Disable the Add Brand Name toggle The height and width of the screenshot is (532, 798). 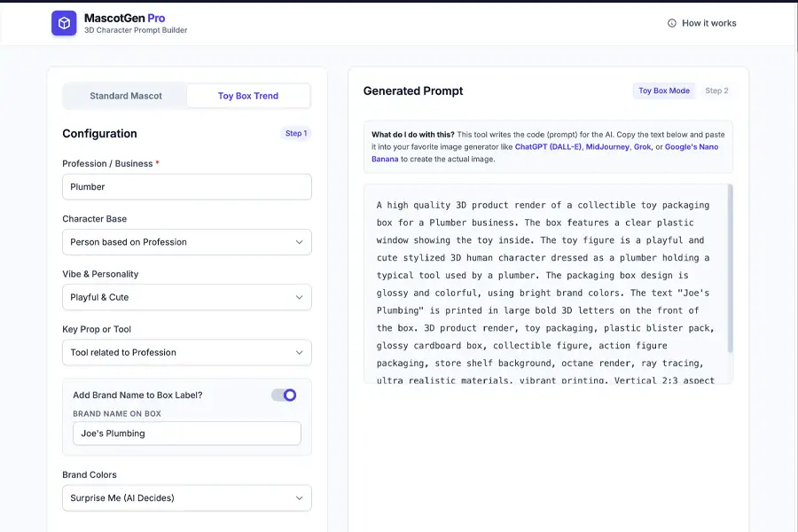(284, 395)
